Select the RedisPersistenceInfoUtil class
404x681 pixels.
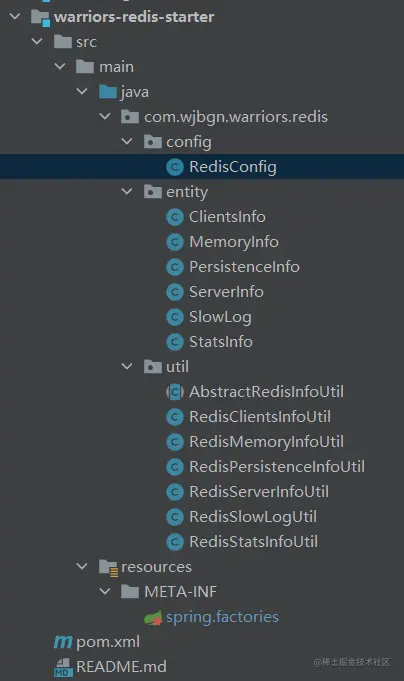(x=277, y=467)
